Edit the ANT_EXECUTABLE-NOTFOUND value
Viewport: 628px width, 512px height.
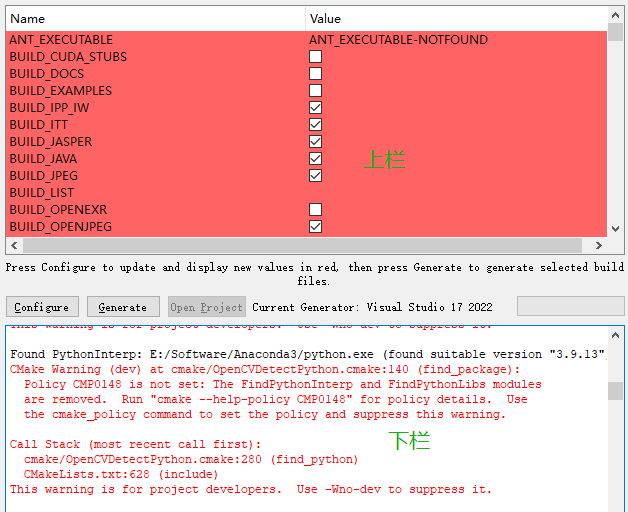pos(399,40)
